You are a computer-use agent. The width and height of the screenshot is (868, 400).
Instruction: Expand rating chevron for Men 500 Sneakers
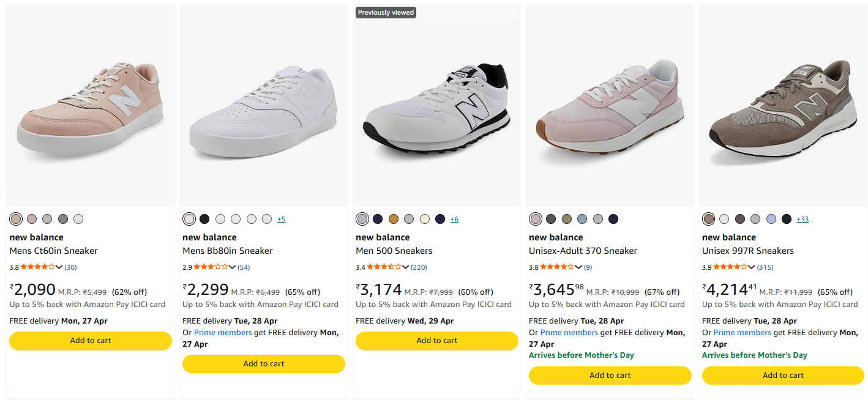(x=405, y=267)
